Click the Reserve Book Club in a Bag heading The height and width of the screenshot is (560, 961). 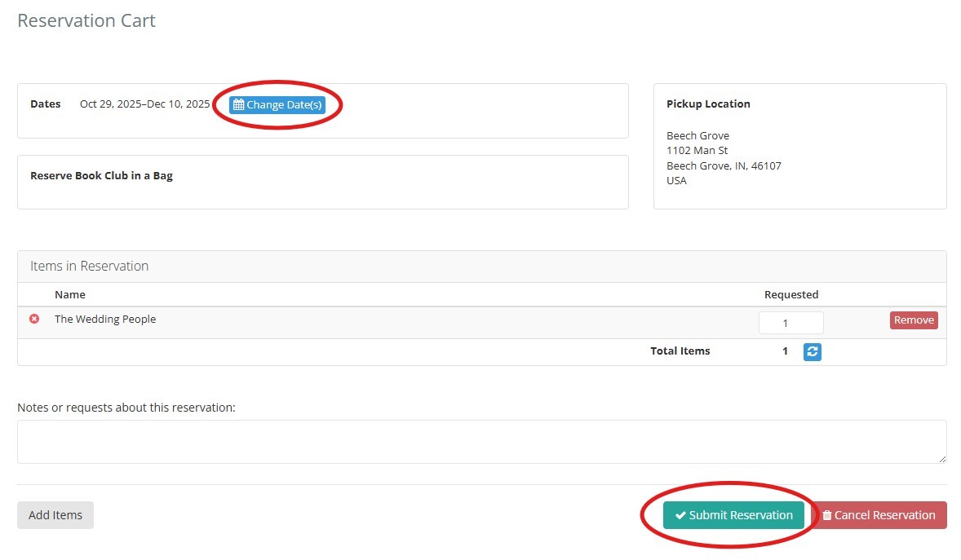coord(101,175)
